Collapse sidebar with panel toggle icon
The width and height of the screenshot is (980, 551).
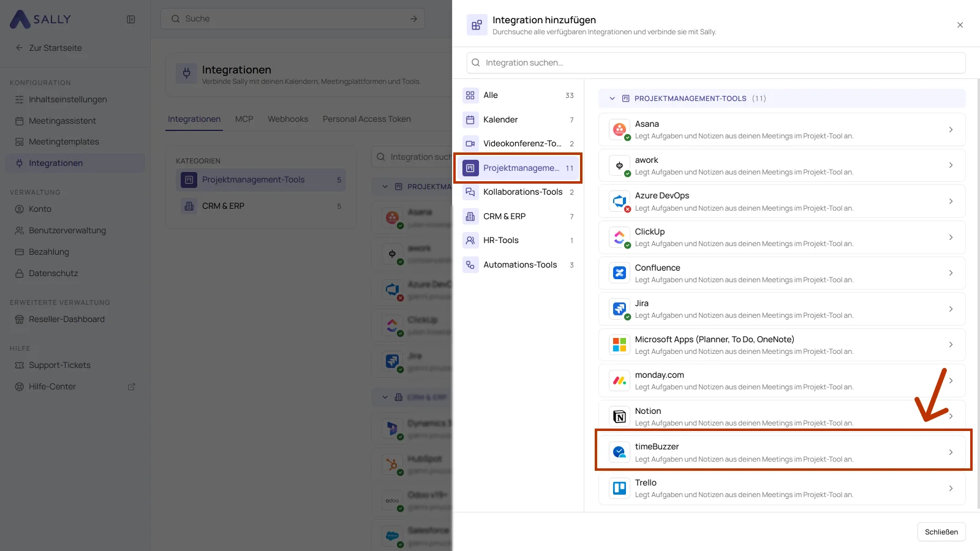point(131,19)
